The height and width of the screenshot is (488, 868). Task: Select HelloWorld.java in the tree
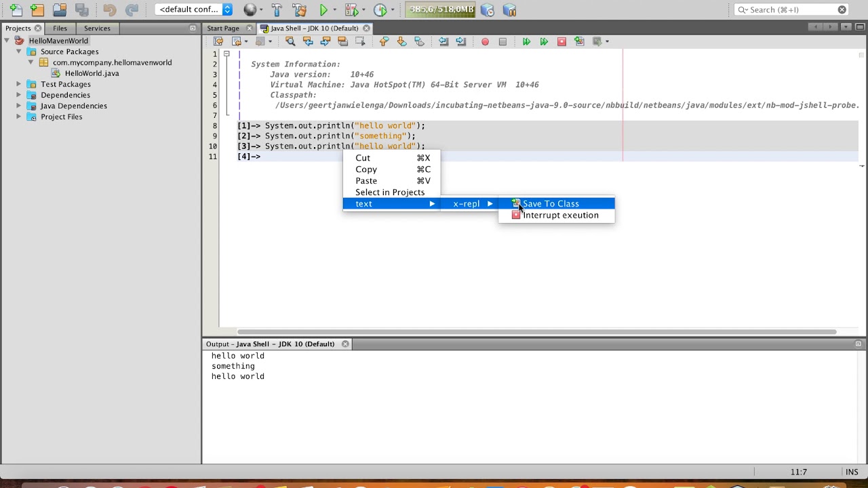[92, 73]
